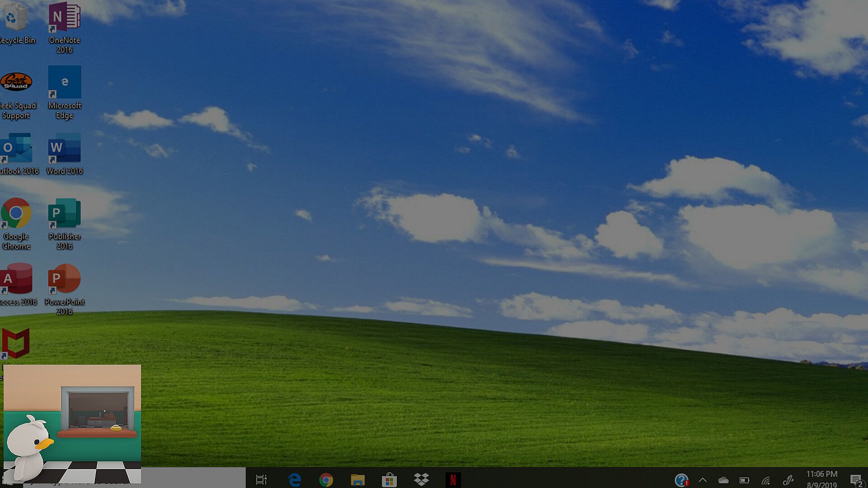Open Dropbox from the taskbar

tap(421, 479)
